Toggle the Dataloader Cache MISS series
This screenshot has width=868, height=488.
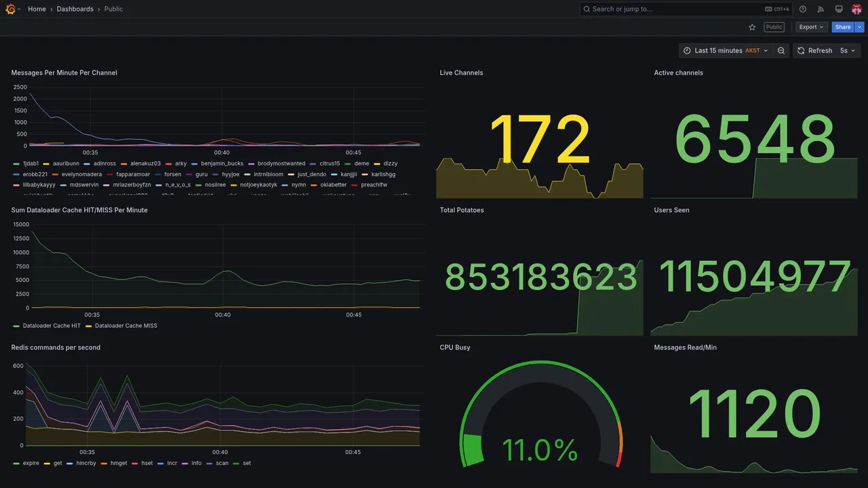pos(125,325)
